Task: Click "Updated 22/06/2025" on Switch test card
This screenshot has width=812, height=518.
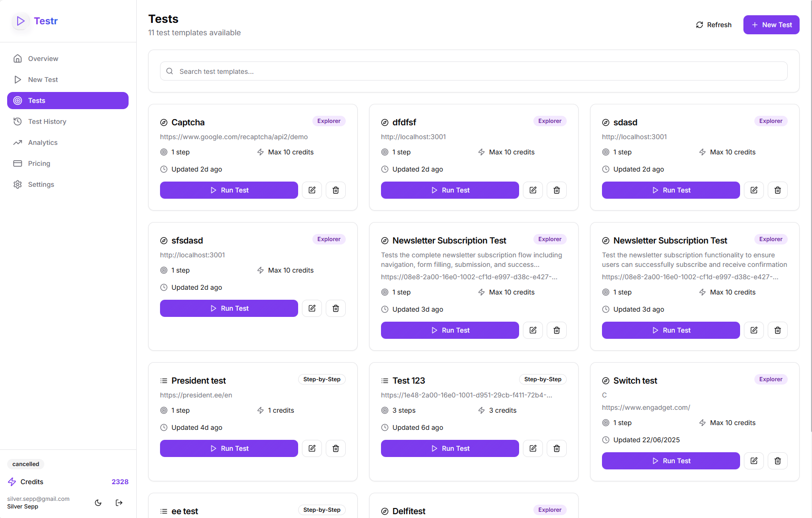Action: coord(647,440)
